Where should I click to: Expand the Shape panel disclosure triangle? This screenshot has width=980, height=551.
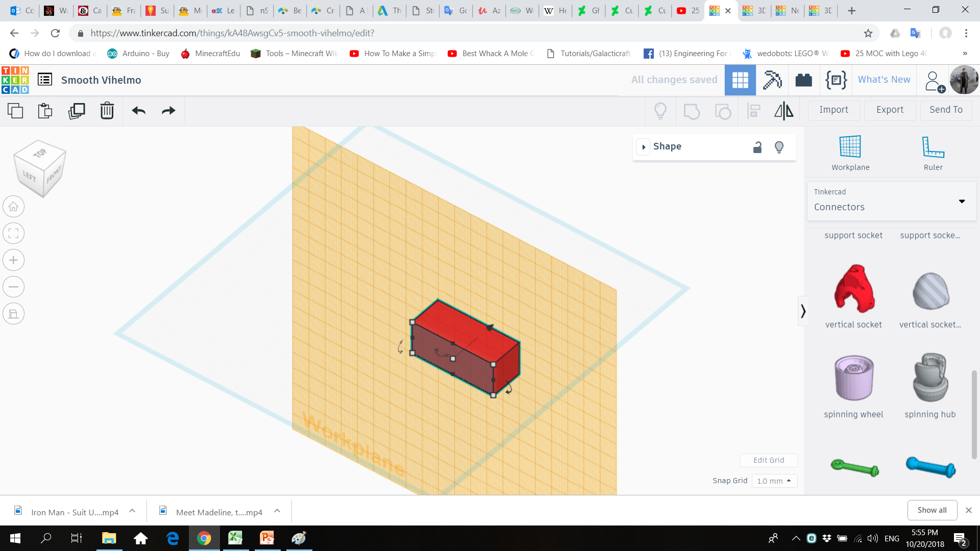coord(643,146)
